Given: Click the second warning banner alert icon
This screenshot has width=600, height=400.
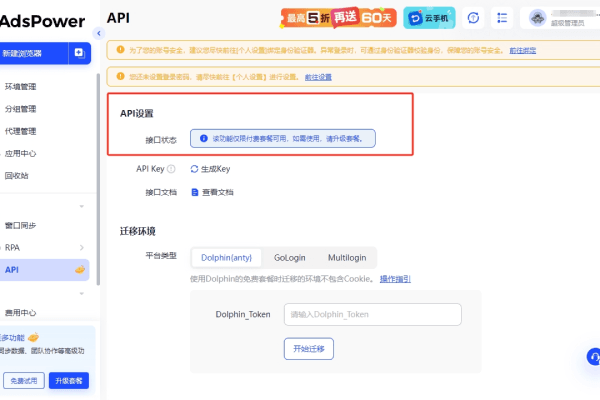Looking at the screenshot, I should (x=121, y=76).
